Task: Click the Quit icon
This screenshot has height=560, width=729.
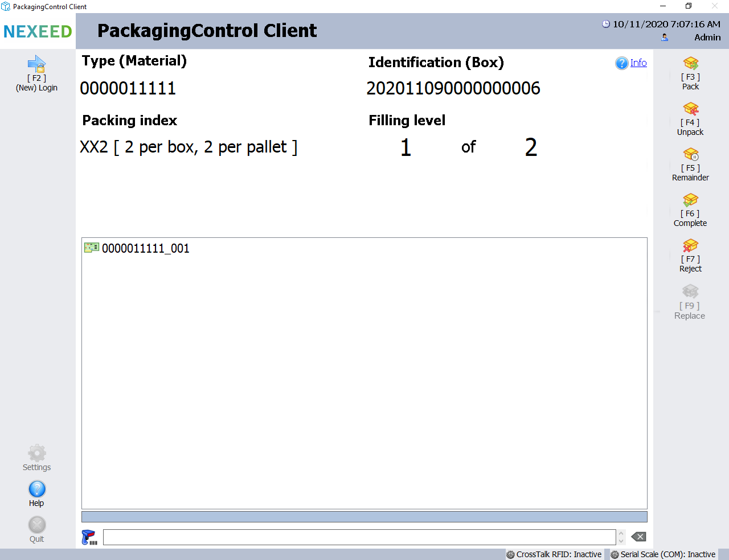Action: 36,525
